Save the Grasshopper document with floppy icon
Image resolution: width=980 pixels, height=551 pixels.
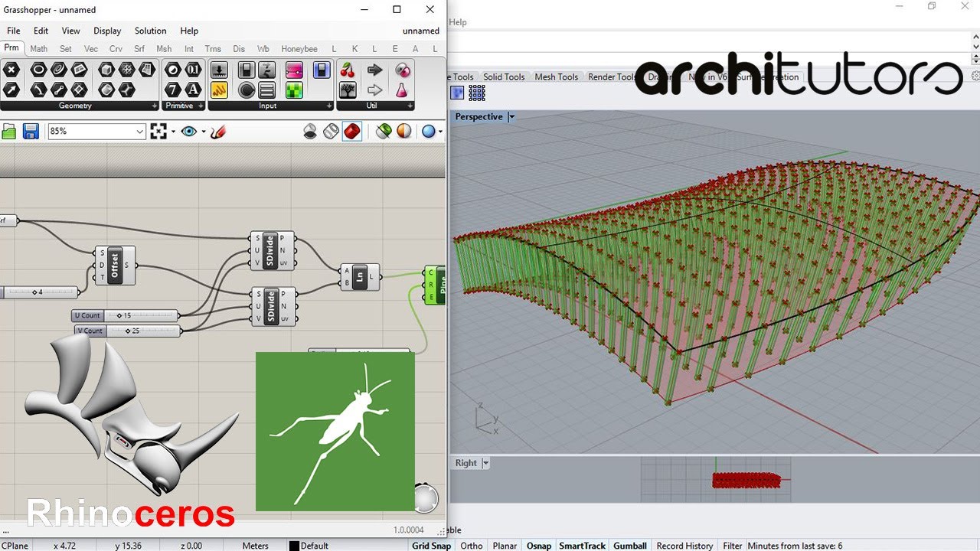pos(31,132)
